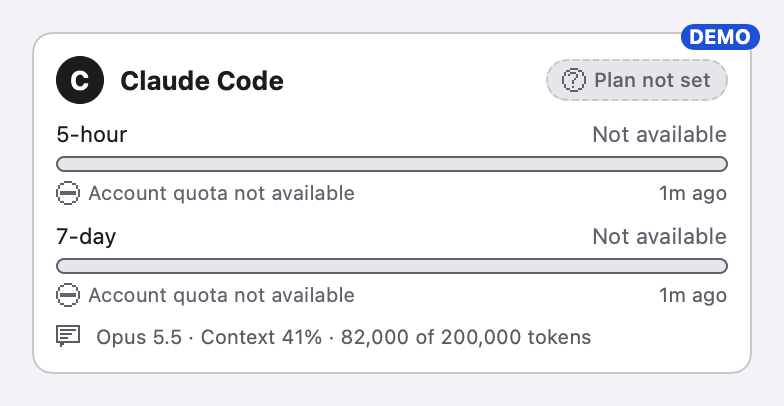Viewport: 784px width, 406px height.
Task: Click Not available next to 7-day
Action: tap(660, 236)
